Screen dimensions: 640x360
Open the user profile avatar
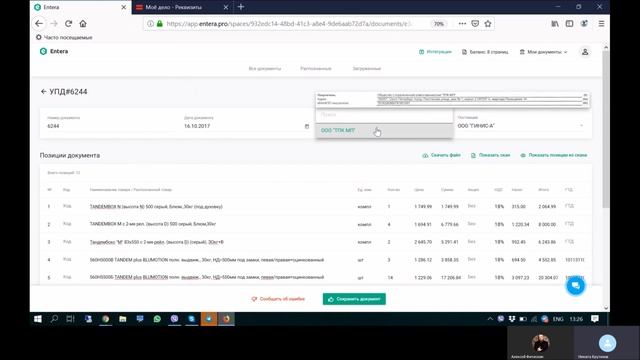coord(585,52)
